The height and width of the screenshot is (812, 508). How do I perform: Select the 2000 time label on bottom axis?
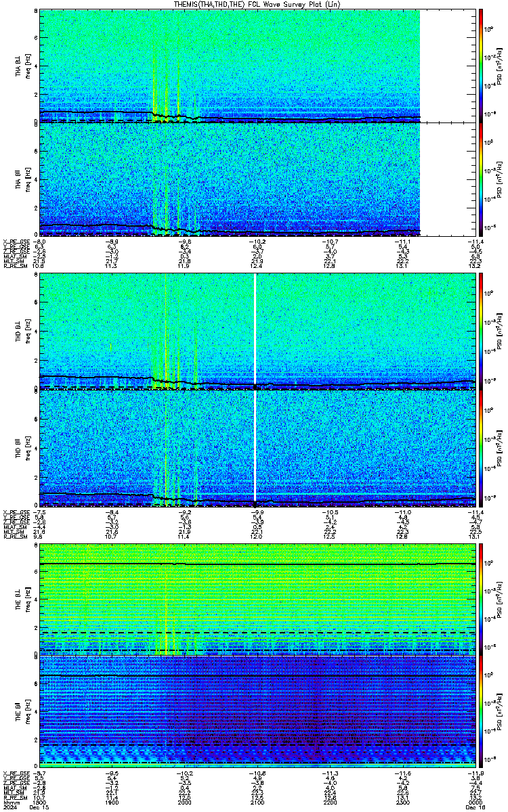click(x=184, y=801)
